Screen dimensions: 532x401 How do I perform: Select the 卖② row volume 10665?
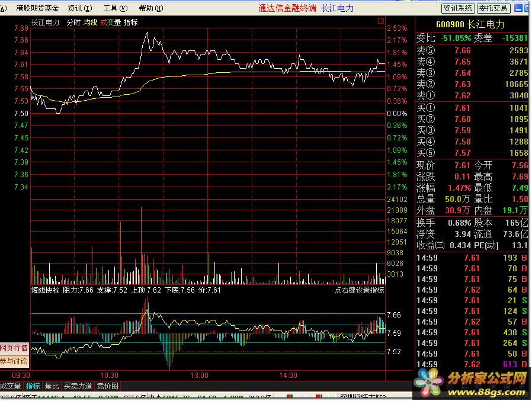(517, 84)
